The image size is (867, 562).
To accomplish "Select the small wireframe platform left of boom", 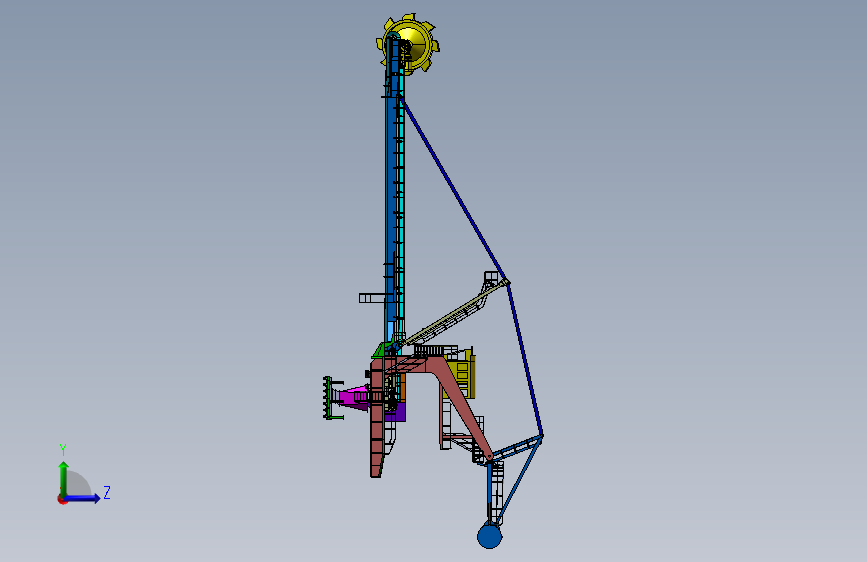I will pos(372,298).
